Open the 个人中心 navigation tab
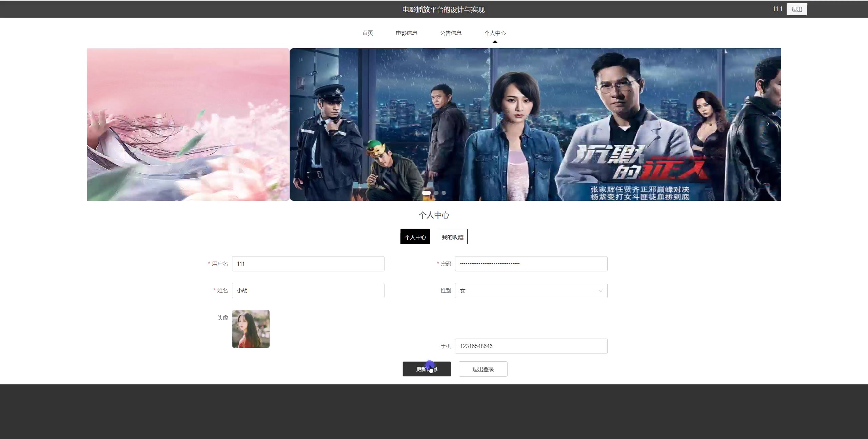This screenshot has width=868, height=439. pos(495,33)
